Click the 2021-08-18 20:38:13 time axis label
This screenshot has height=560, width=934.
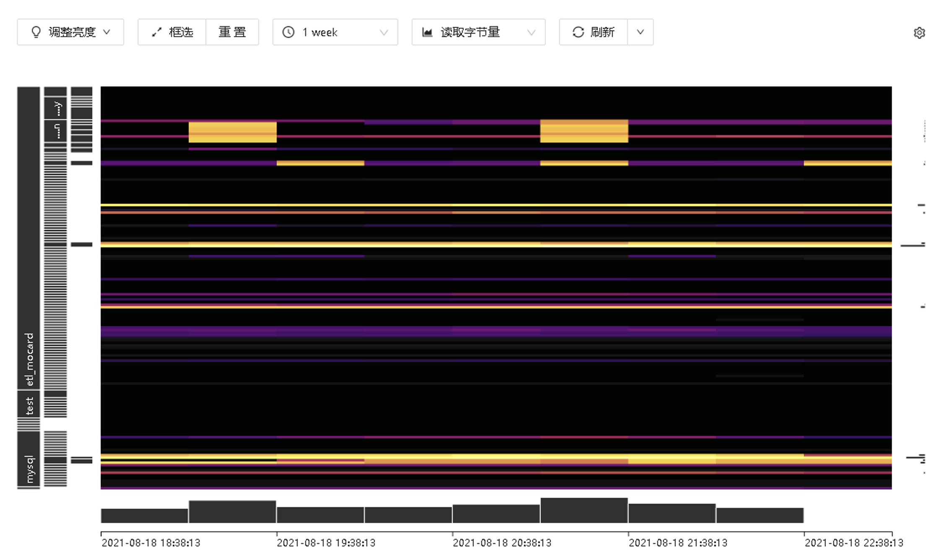click(x=502, y=543)
